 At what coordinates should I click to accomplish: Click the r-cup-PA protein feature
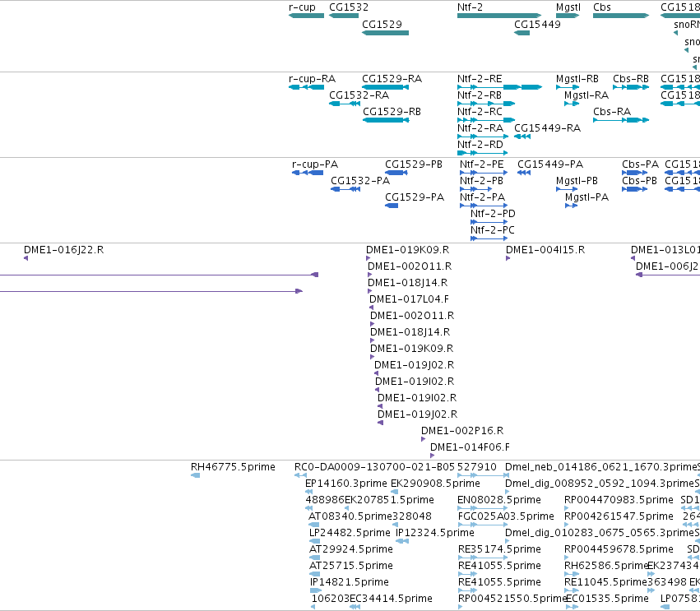[308, 173]
